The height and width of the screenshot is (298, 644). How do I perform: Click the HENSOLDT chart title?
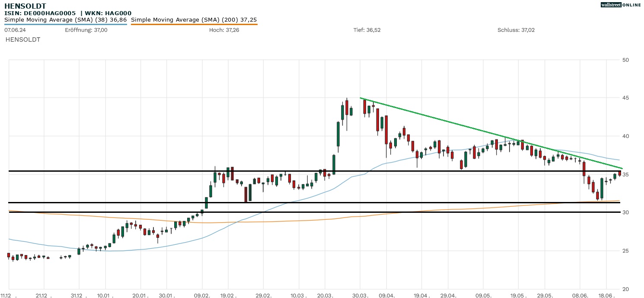click(25, 6)
